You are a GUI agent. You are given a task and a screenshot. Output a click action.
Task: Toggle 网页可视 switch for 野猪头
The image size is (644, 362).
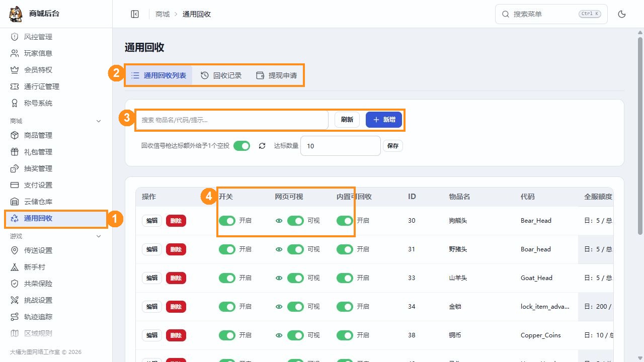[295, 249]
